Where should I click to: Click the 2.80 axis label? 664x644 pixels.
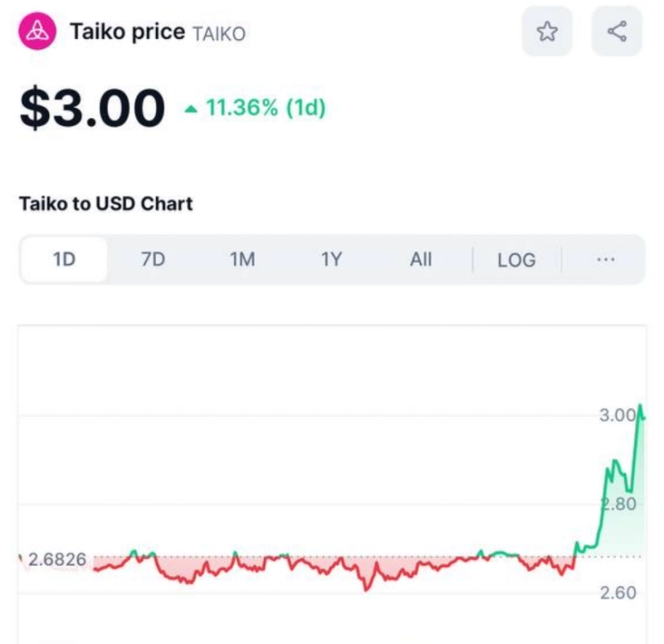(618, 505)
